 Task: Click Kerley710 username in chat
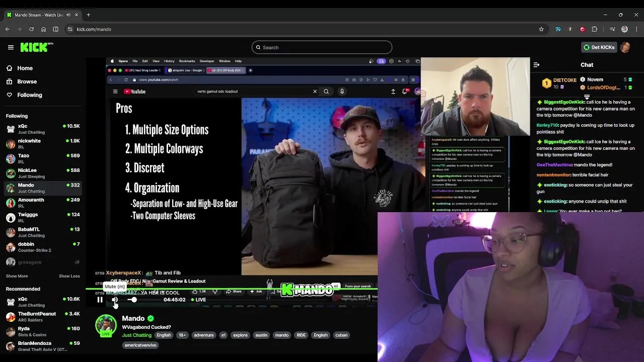547,125
